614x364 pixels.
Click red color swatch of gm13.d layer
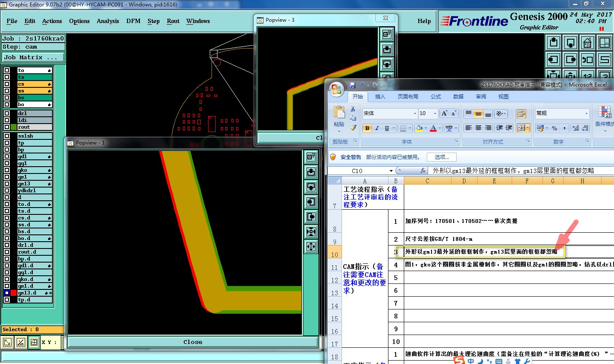pos(14,293)
